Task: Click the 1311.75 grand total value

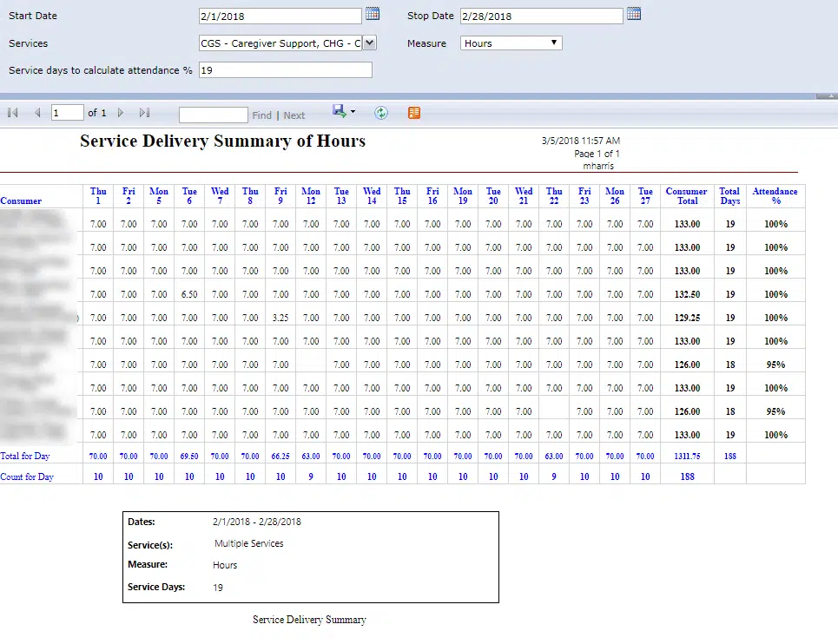Action: click(687, 456)
